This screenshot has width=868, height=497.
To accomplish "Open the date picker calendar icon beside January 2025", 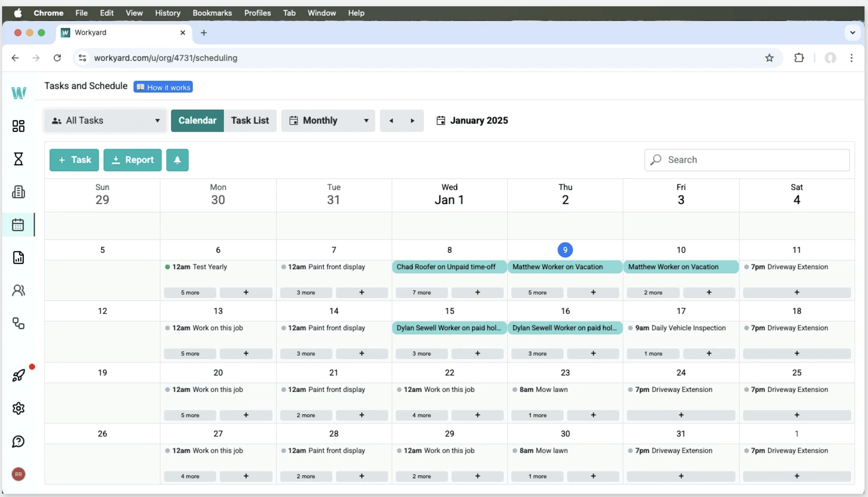I will click(441, 120).
